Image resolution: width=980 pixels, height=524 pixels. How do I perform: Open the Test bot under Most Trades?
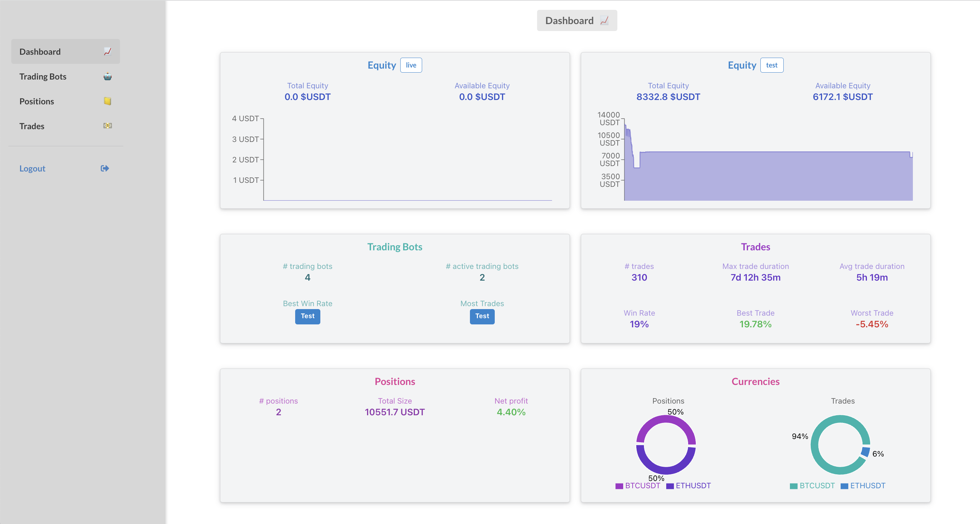point(482,316)
